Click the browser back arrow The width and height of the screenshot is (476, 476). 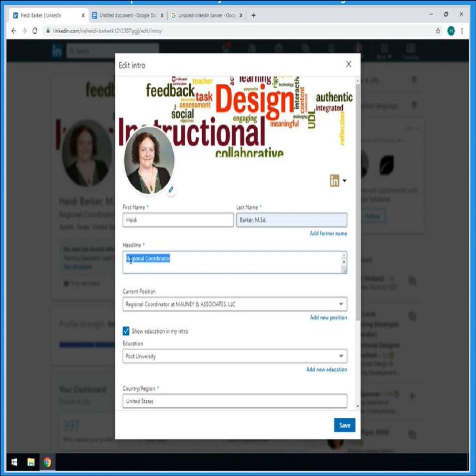point(14,31)
